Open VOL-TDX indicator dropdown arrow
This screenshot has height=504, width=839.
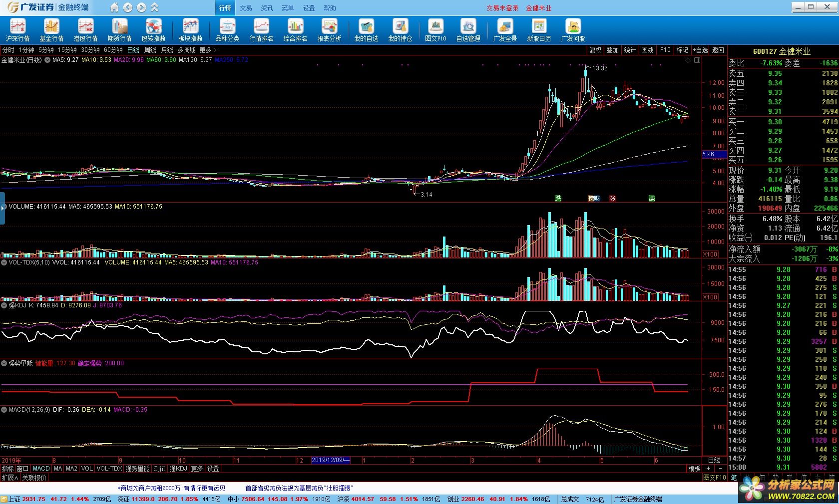click(4, 262)
